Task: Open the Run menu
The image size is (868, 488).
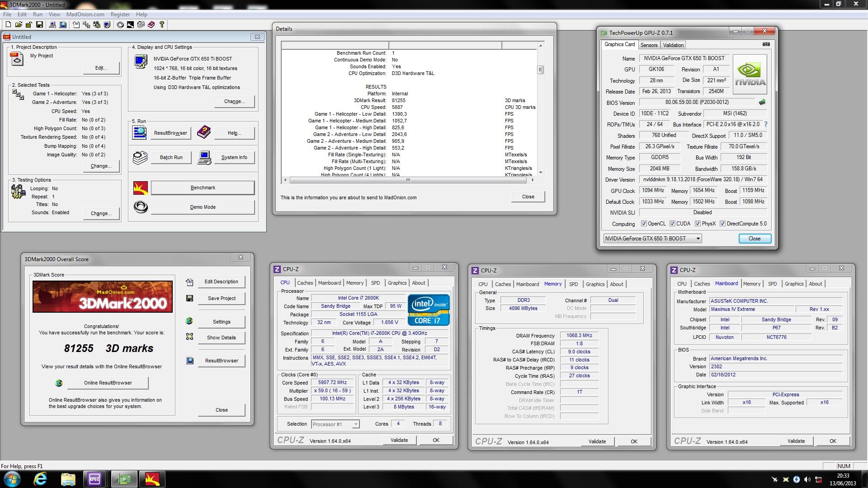Action: (38, 14)
